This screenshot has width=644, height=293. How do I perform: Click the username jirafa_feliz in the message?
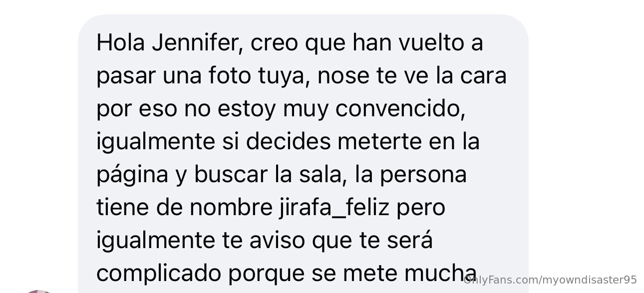pyautogui.click(x=332, y=208)
